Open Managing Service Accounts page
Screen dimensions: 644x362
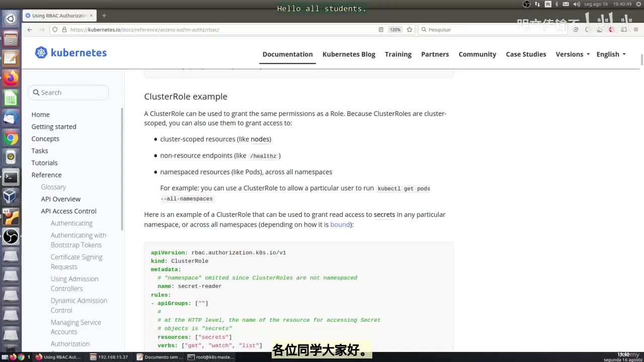click(x=76, y=327)
